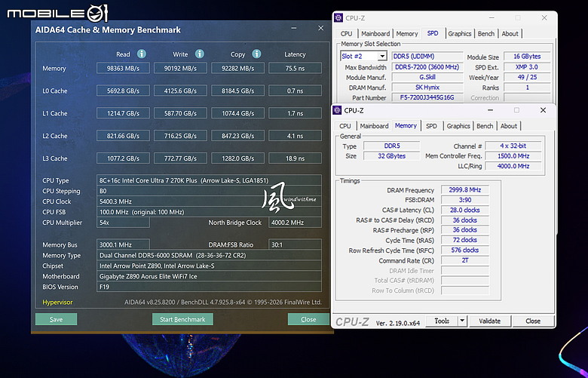Click Motherboard Gigabyte Z890 Aorus field
Viewport: 588px width, 378px height.
pos(209,276)
